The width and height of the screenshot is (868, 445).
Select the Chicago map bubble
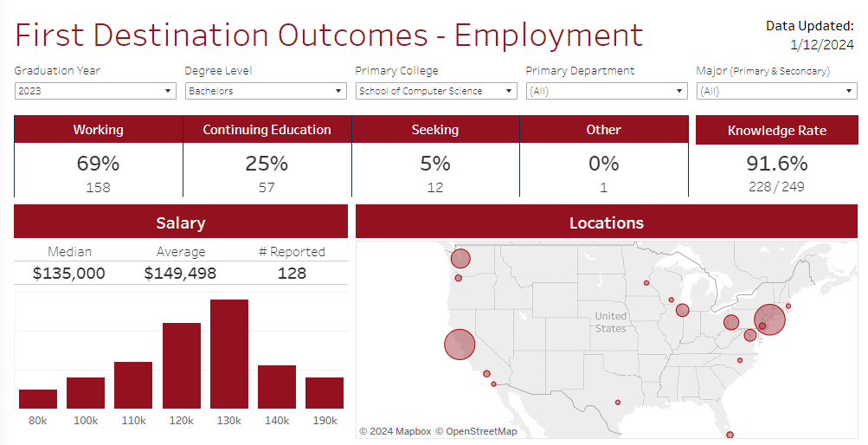point(683,310)
